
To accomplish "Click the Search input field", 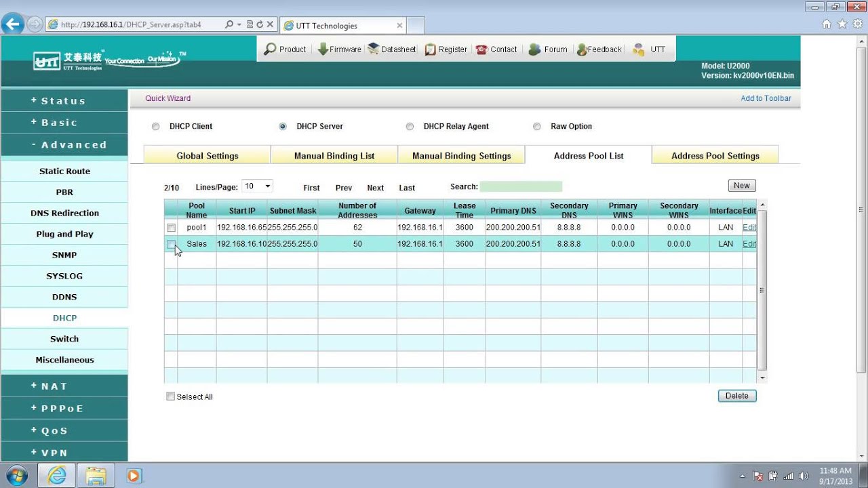I will click(x=521, y=186).
